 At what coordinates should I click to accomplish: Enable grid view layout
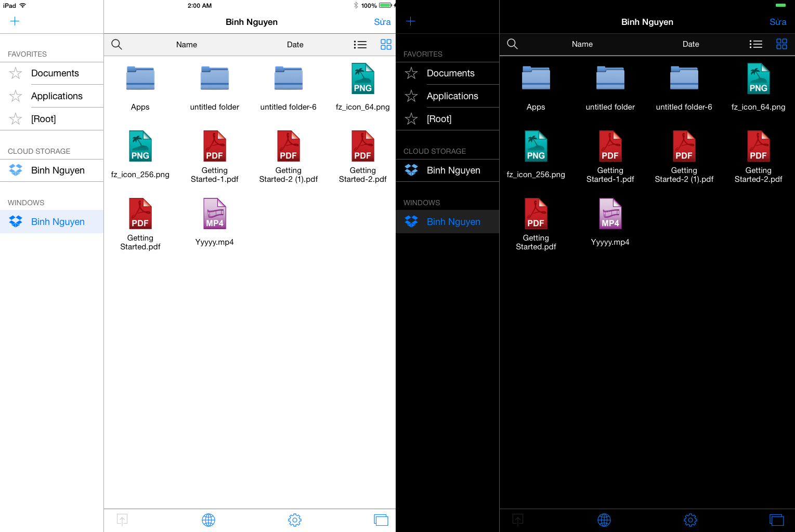(x=386, y=44)
